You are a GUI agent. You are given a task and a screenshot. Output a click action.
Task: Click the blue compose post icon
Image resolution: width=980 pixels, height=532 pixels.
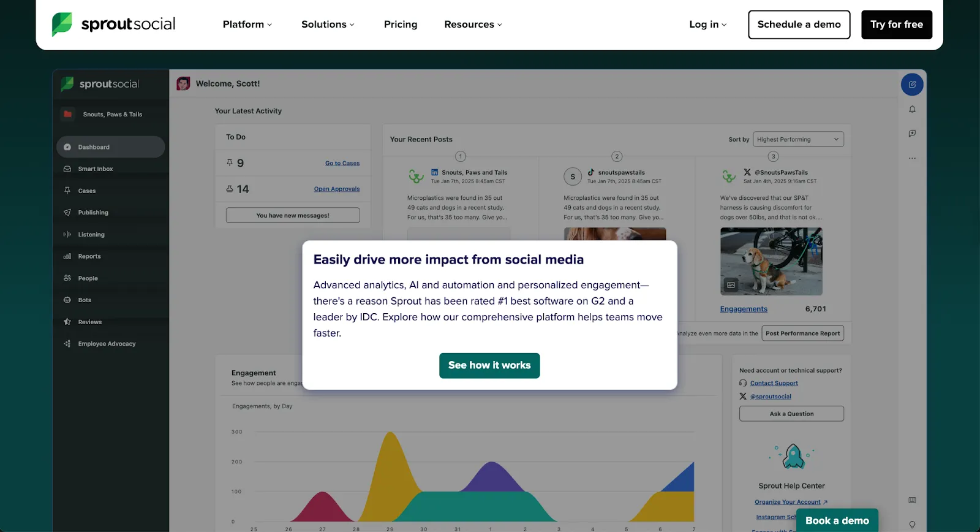click(x=912, y=85)
